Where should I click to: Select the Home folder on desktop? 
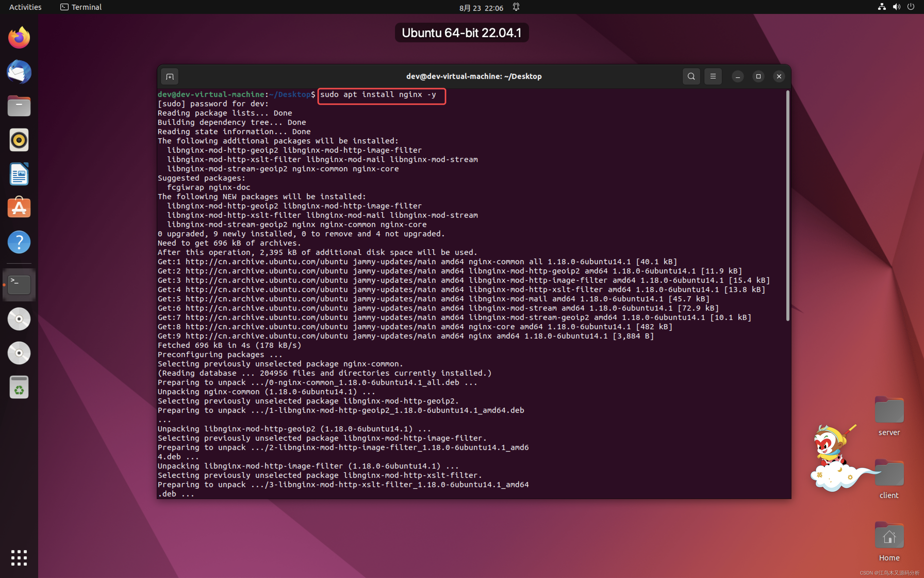[889, 541]
